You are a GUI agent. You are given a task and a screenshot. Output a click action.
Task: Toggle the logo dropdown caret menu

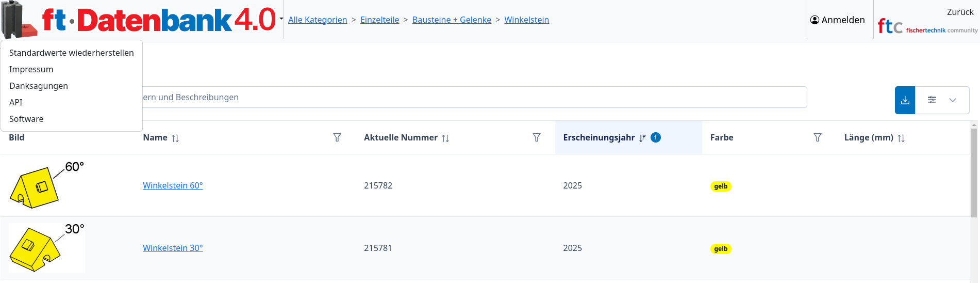point(281,19)
